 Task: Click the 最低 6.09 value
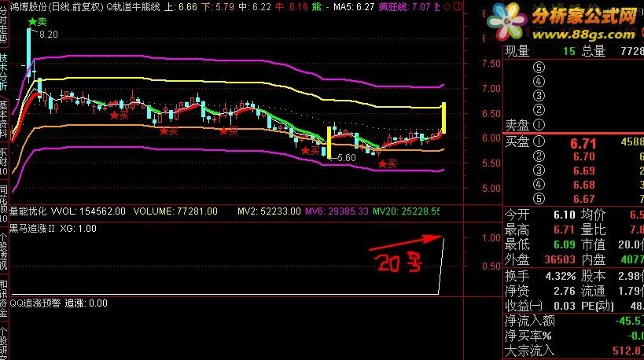coord(565,244)
